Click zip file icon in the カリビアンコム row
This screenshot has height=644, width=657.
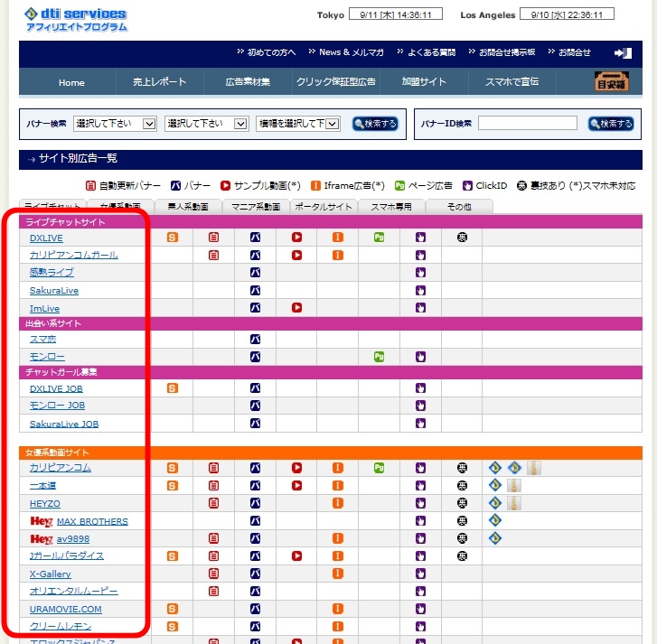click(x=534, y=468)
